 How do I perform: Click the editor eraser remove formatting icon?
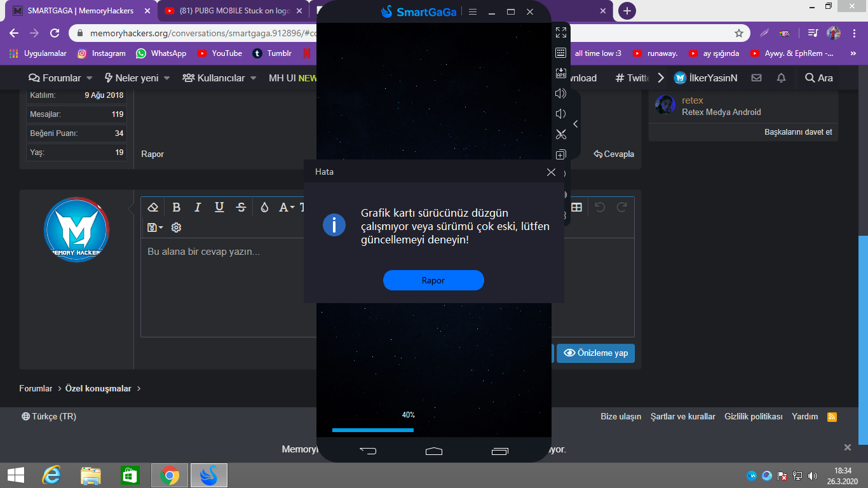tap(153, 207)
